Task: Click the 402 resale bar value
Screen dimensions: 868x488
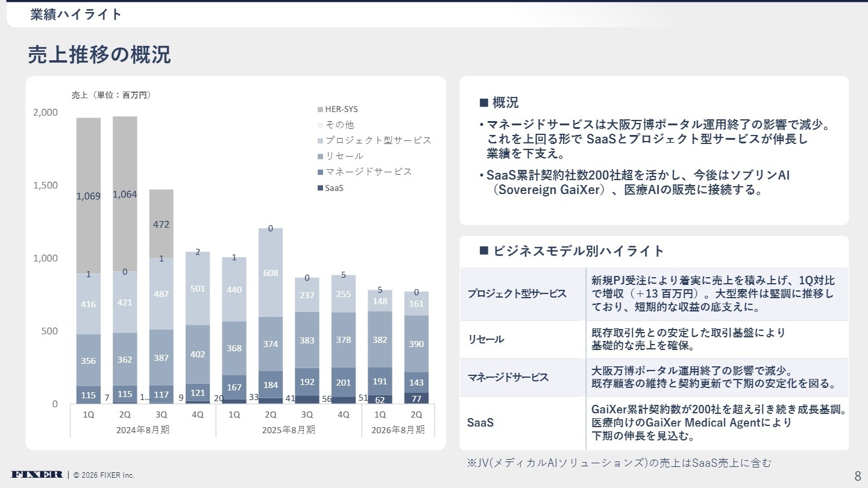Action: tap(197, 355)
